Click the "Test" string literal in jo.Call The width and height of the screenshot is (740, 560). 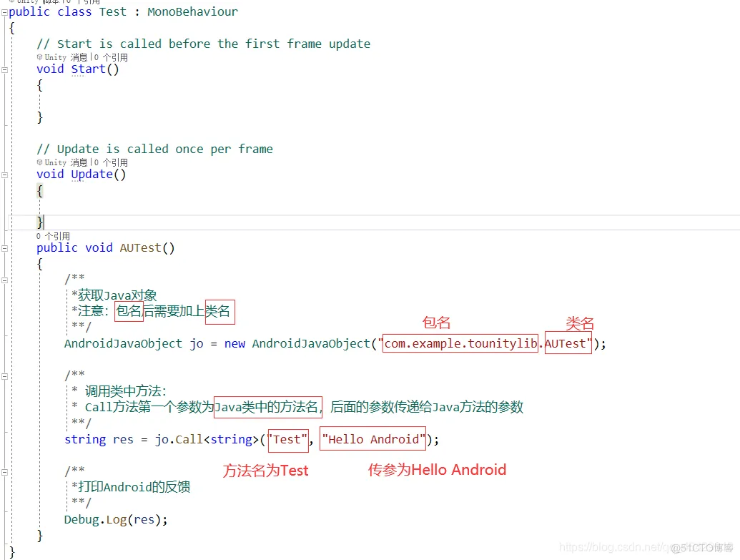click(288, 440)
